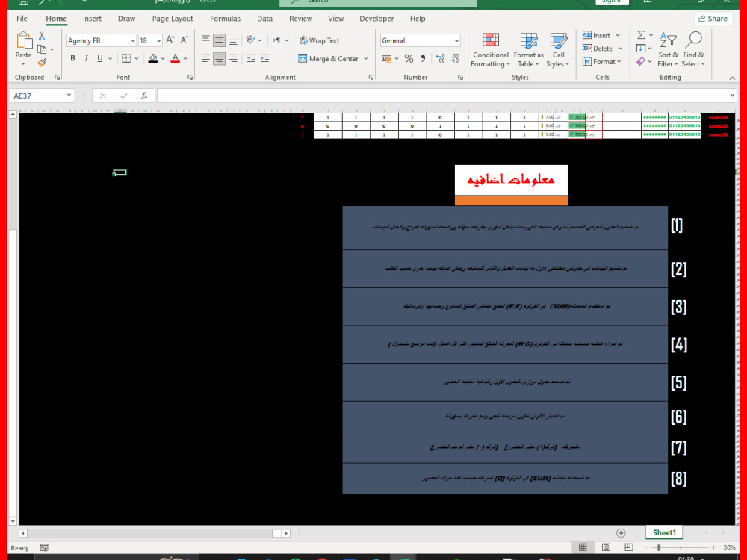Apply Comma Style
This screenshot has width=747, height=560.
[x=423, y=58]
